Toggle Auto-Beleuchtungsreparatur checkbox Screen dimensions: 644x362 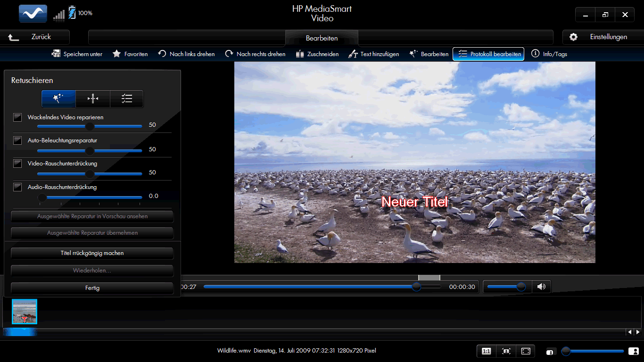[17, 140]
